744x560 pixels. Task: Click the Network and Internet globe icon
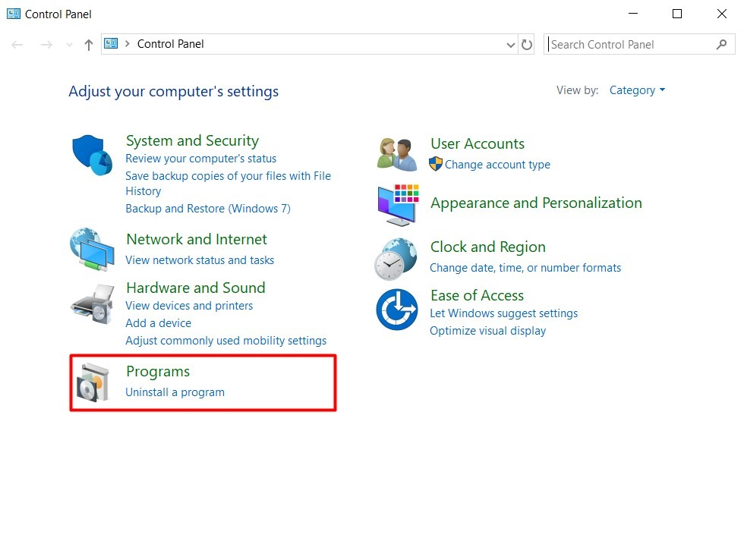(92, 250)
